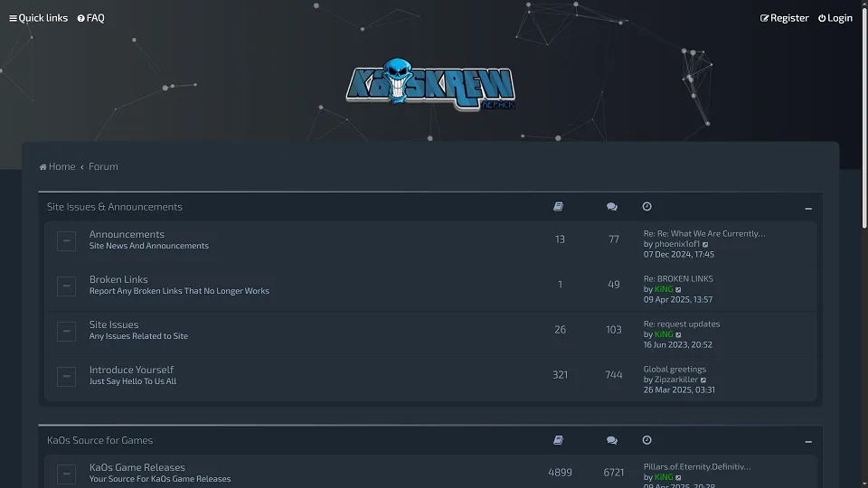The height and width of the screenshot is (488, 868).
Task: Go to the Home breadcrumb
Action: coord(57,166)
